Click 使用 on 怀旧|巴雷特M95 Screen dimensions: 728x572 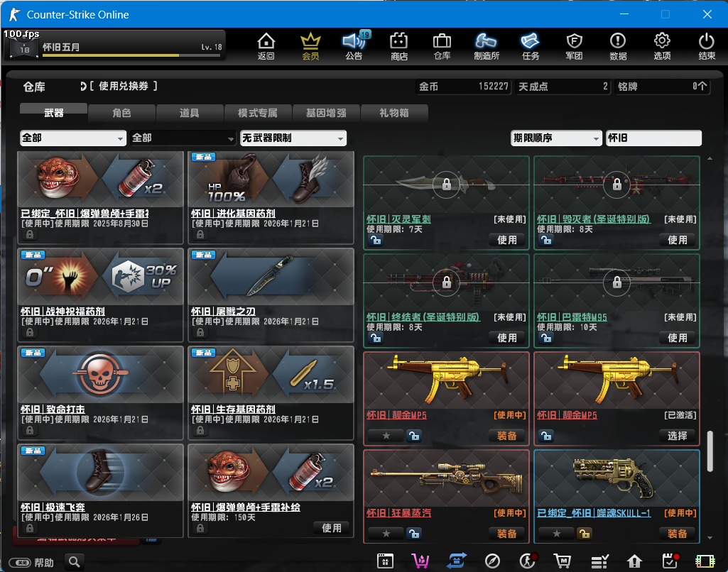[x=678, y=338]
